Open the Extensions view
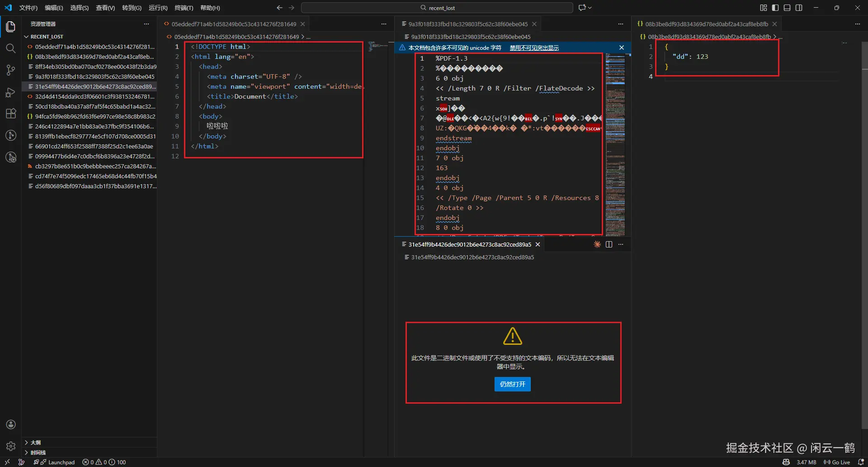 [x=10, y=114]
